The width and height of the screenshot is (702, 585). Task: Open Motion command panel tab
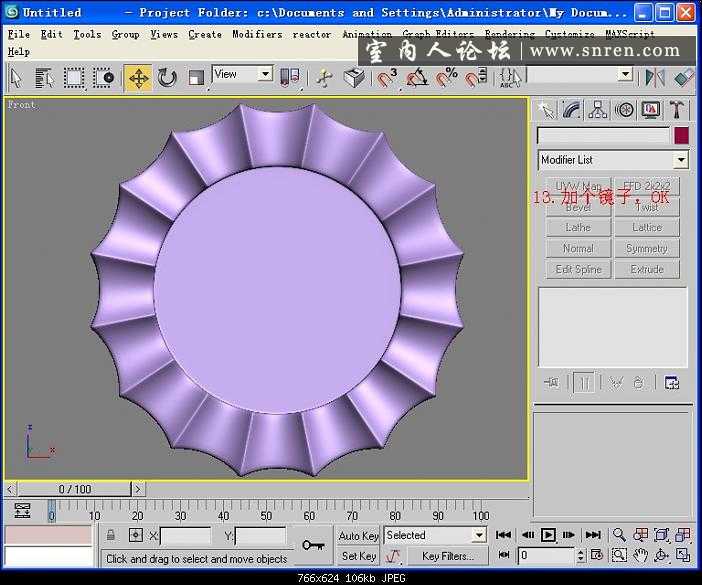click(x=624, y=110)
